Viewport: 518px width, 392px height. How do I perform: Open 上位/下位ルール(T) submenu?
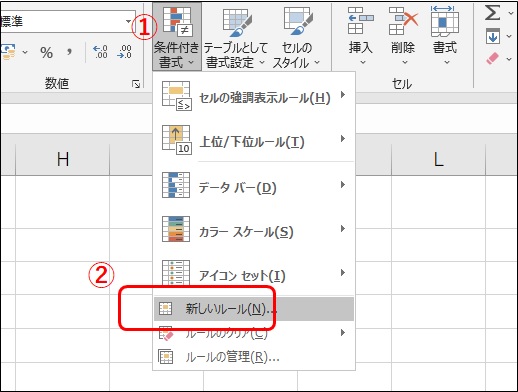coord(254,139)
